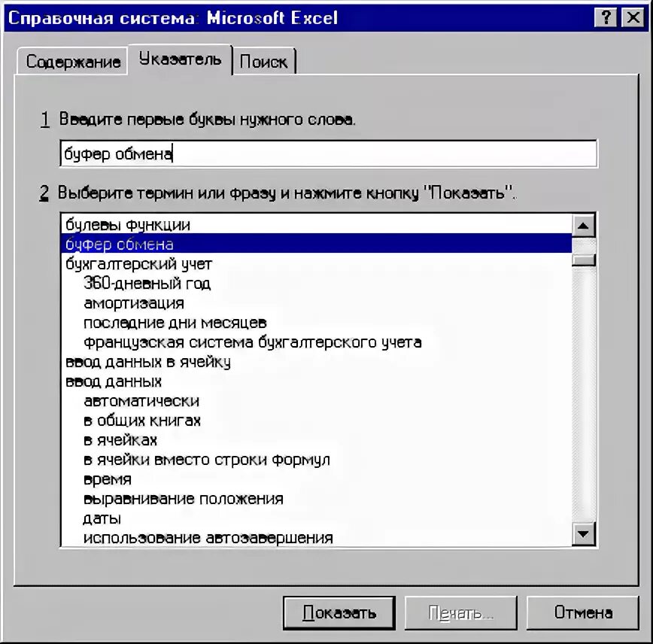Click the Отмена button
Screen dimensions: 653x644
(x=582, y=612)
